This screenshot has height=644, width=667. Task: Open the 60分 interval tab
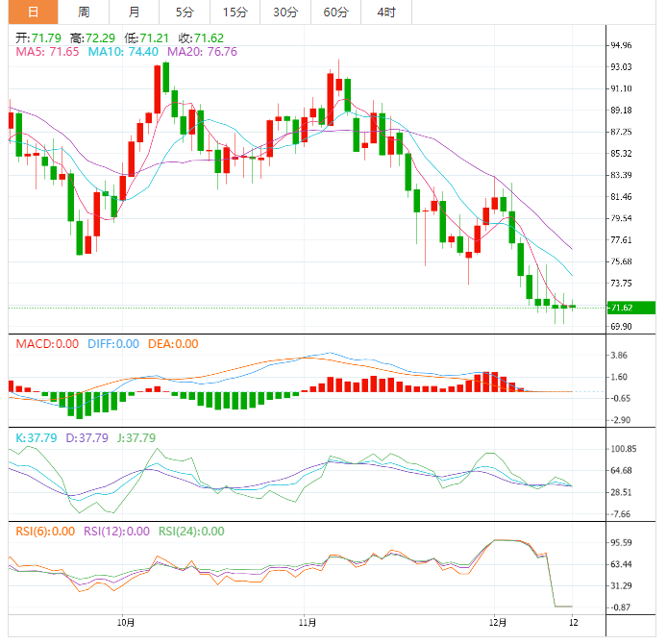pyautogui.click(x=335, y=12)
